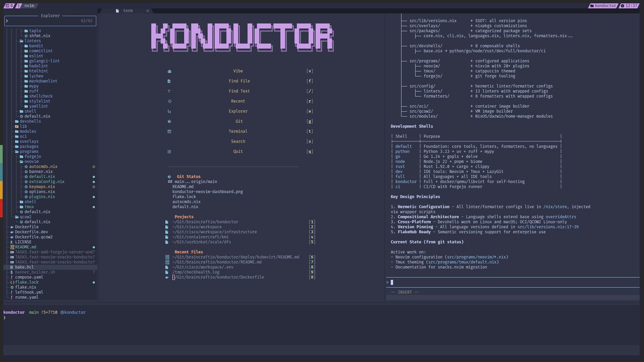The width and height of the screenshot is (644, 362).
Task: Click the README.md markdown icon in Explorer
Action: [11, 247]
